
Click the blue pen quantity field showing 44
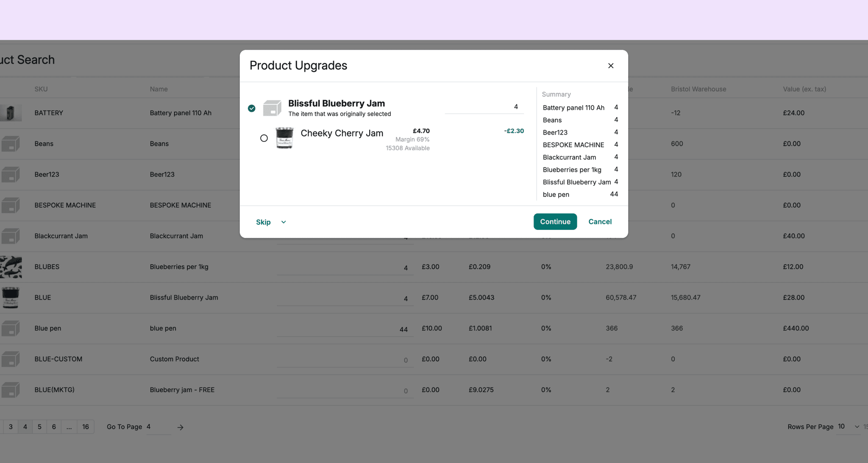point(345,329)
